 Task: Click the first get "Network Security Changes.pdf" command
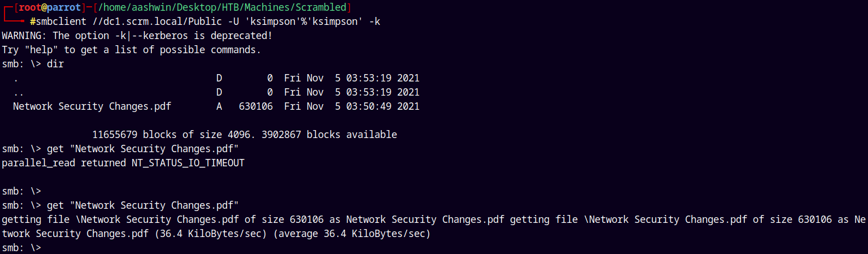[120, 149]
